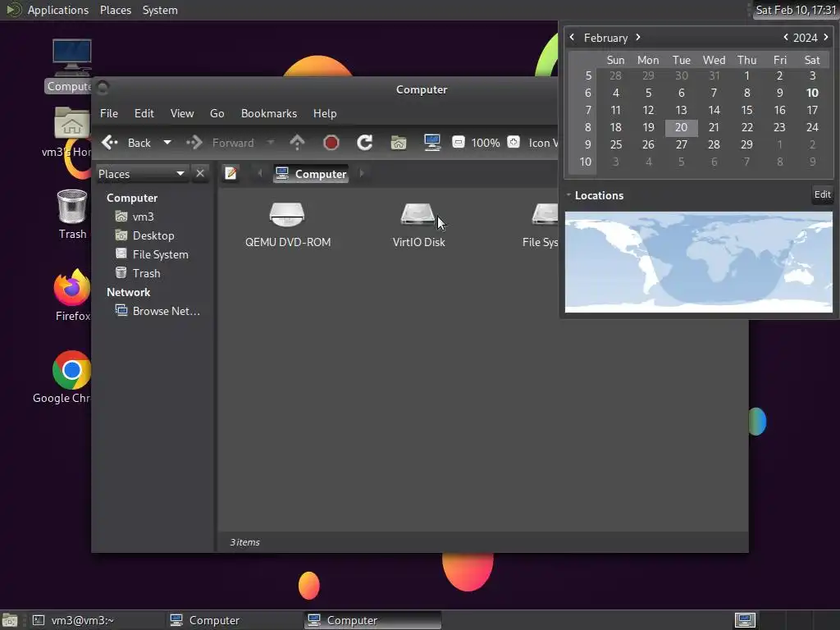Click the Computer breadcrumb path button
This screenshot has height=630, width=840.
click(311, 174)
